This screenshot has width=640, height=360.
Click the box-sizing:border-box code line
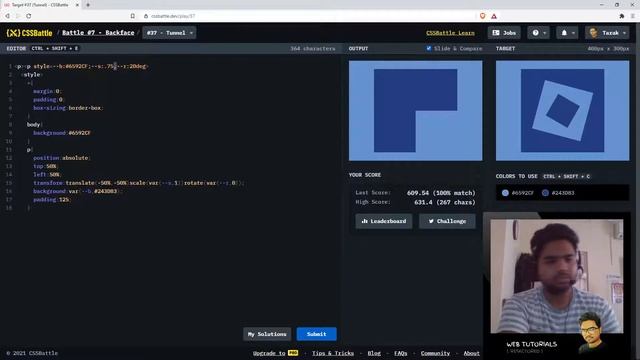point(68,108)
